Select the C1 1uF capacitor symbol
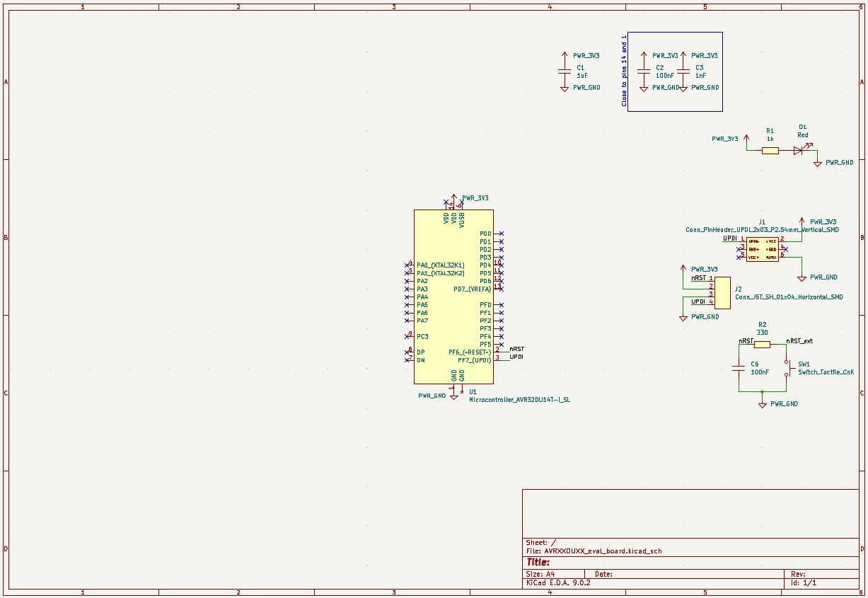The height and width of the screenshot is (598, 868). click(x=565, y=71)
